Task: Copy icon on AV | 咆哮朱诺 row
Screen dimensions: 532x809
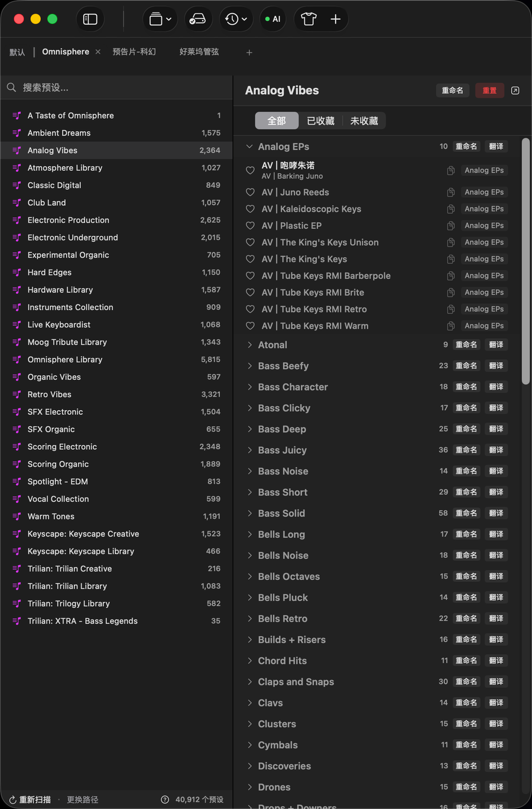Action: (x=450, y=170)
